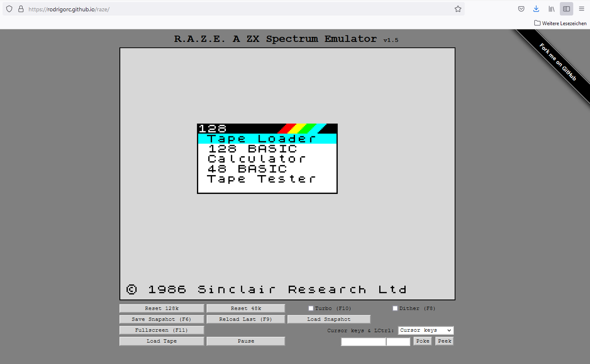Click the 1986 Sinclair Research Ltd text
The height and width of the screenshot is (364, 590).
pyautogui.click(x=266, y=289)
